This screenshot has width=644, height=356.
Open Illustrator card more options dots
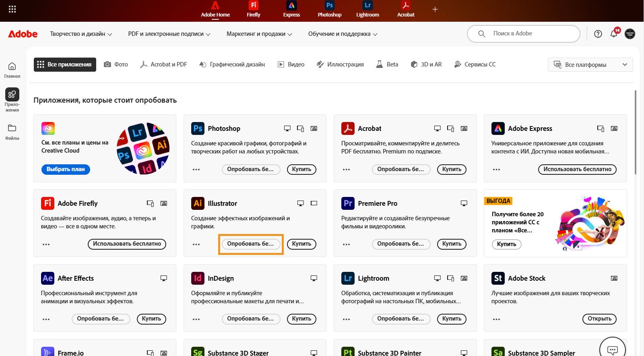click(196, 244)
